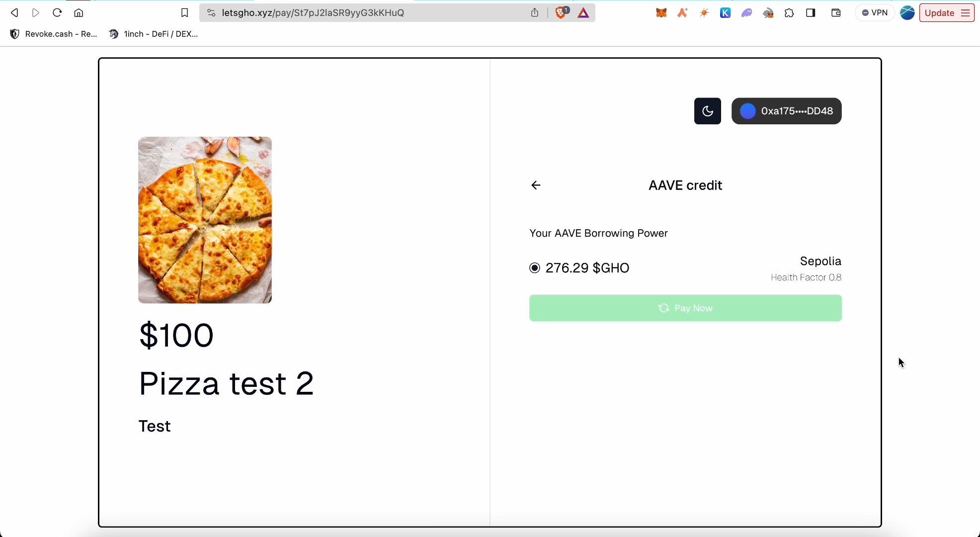
Task: Open MetaMask fox extension
Action: (661, 13)
